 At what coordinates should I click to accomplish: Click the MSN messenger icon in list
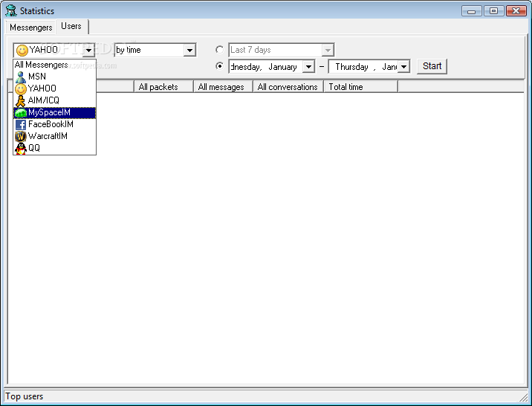[20, 77]
